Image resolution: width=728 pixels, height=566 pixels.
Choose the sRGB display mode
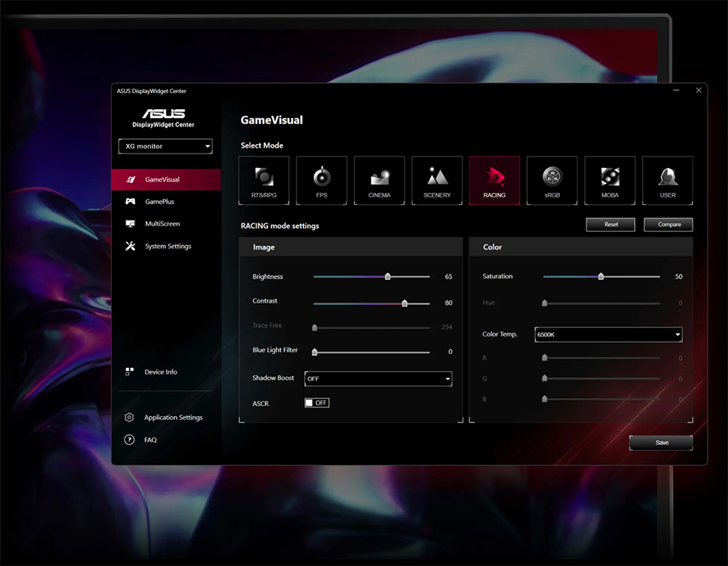tap(552, 180)
